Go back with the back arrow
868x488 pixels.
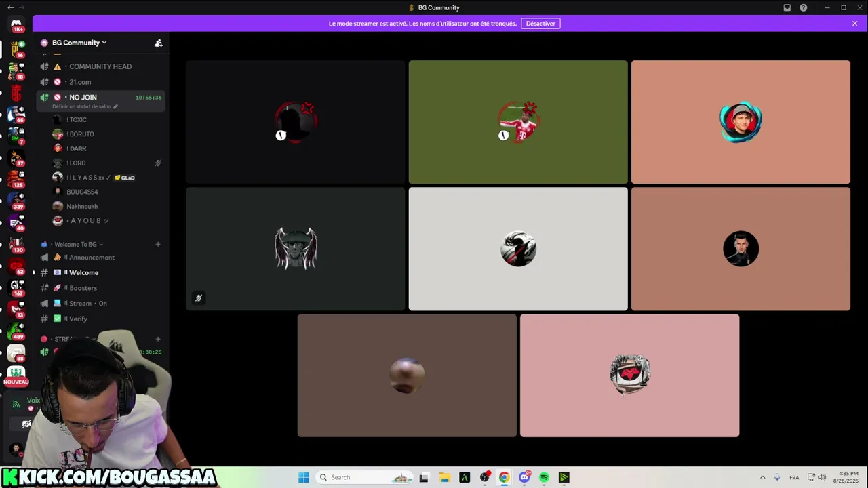pyautogui.click(x=10, y=7)
